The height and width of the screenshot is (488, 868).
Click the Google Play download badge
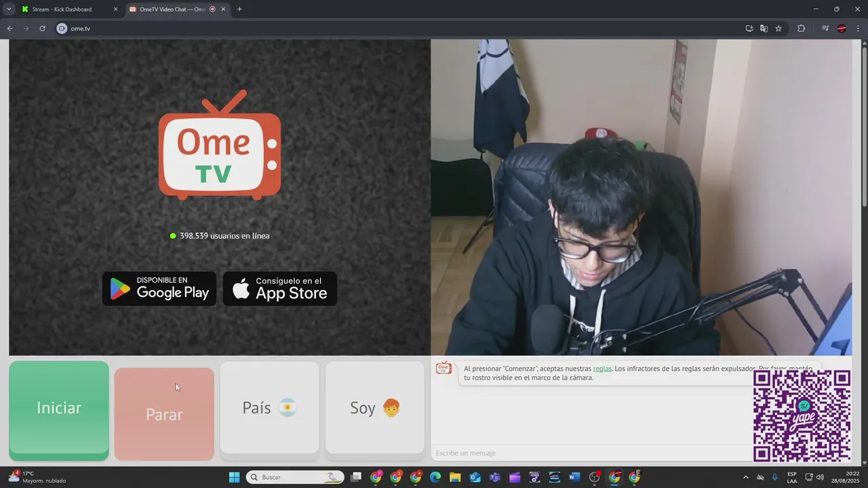pyautogui.click(x=159, y=289)
